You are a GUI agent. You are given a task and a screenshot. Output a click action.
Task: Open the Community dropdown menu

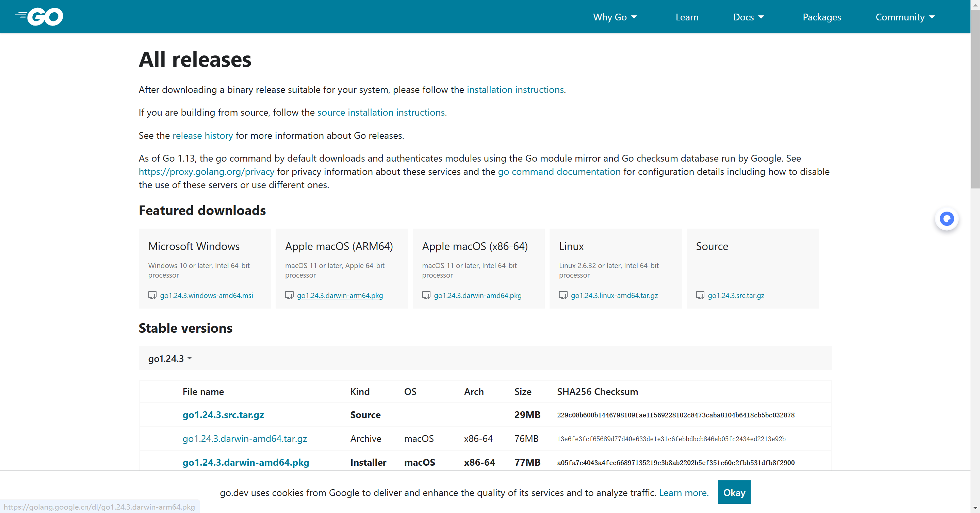click(x=905, y=17)
